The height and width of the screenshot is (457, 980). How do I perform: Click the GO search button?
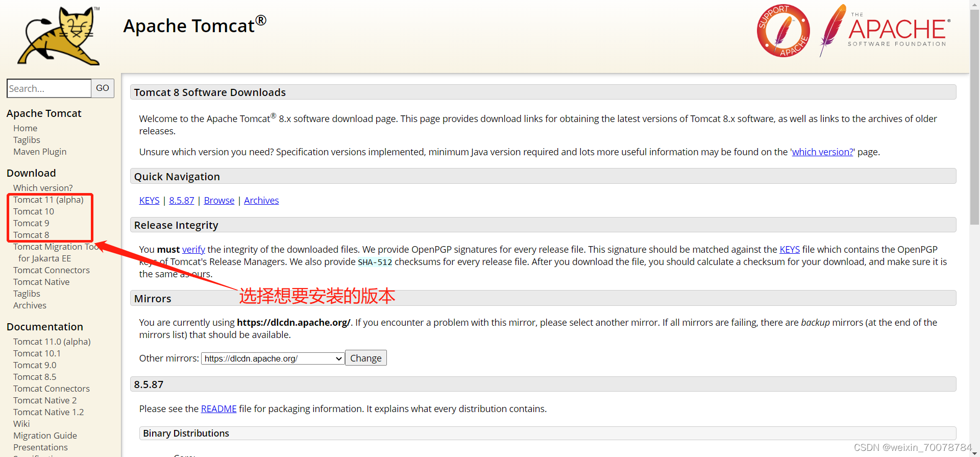tap(102, 88)
